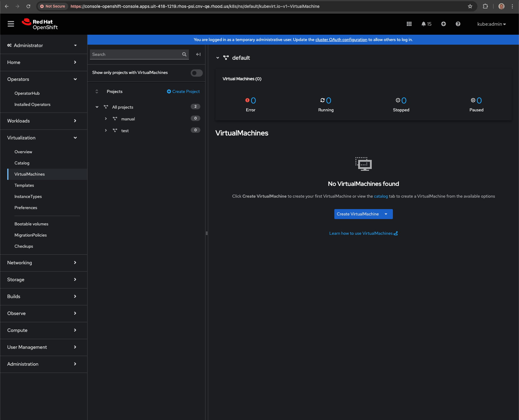Open the cluster OAuth configuration link
Screen dimensions: 519x420
341,40
